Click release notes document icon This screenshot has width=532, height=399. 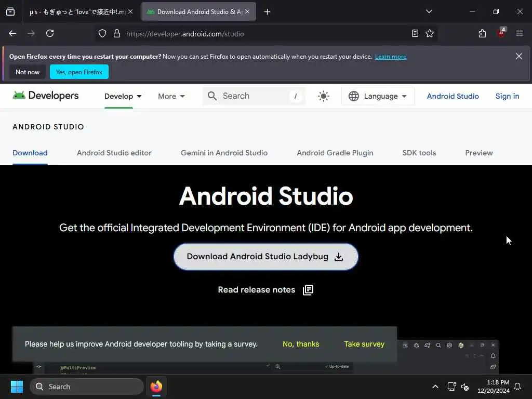[308, 290]
